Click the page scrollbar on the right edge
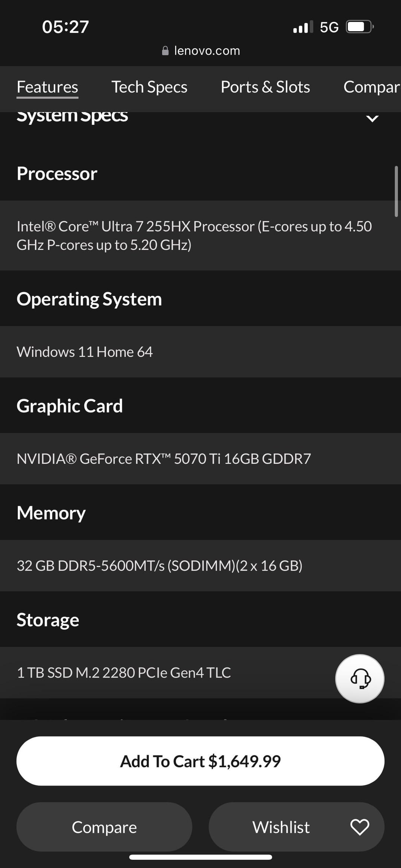 coord(396,191)
